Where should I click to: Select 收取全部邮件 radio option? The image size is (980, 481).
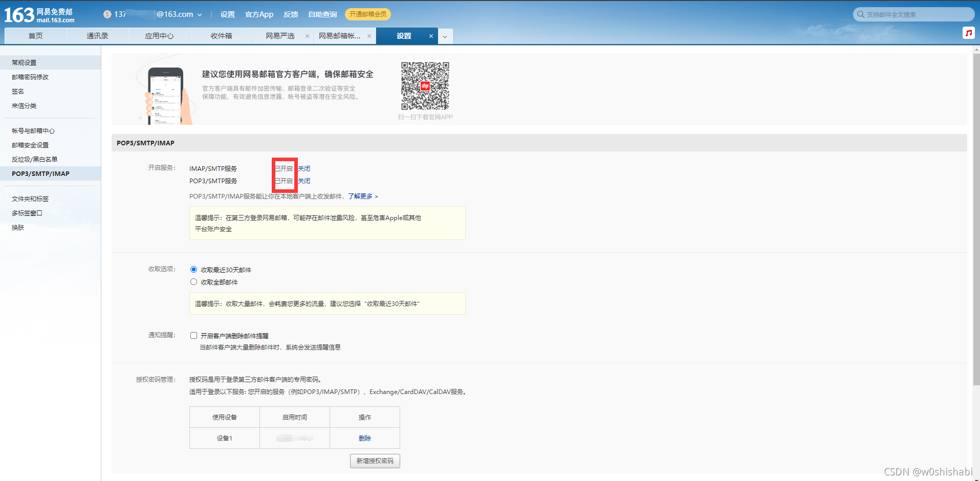pyautogui.click(x=193, y=281)
